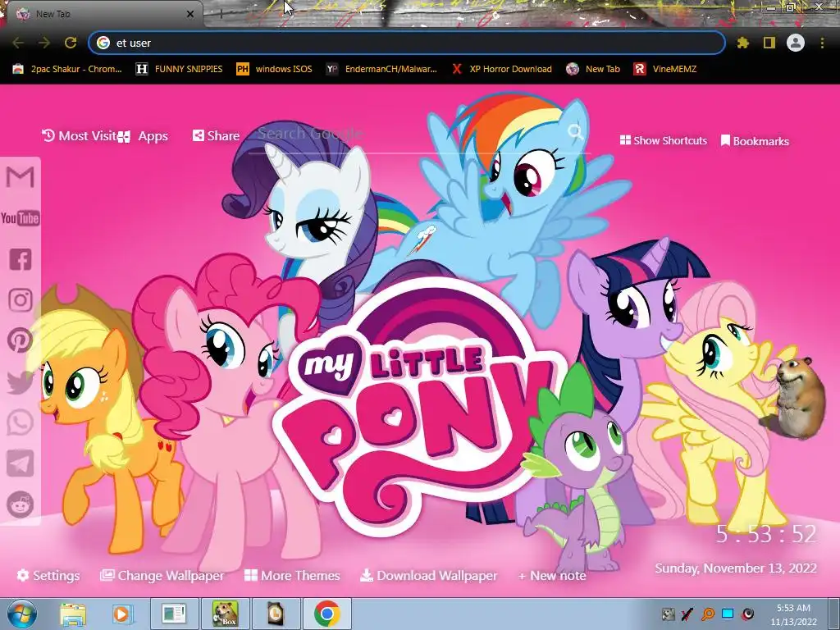The width and height of the screenshot is (840, 630).
Task: Open XP Horror Download bookmark
Action: [501, 69]
